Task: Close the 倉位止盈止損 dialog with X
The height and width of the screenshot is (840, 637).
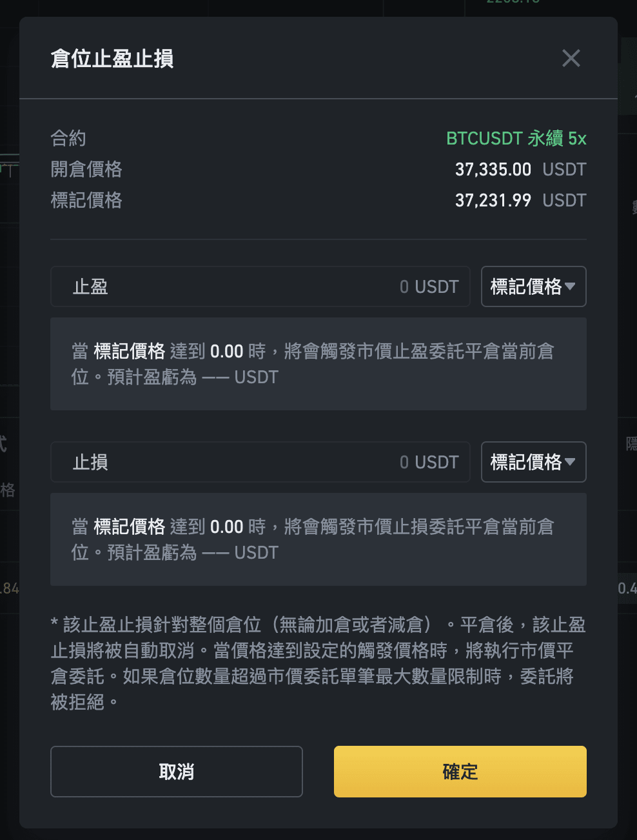Action: tap(571, 58)
